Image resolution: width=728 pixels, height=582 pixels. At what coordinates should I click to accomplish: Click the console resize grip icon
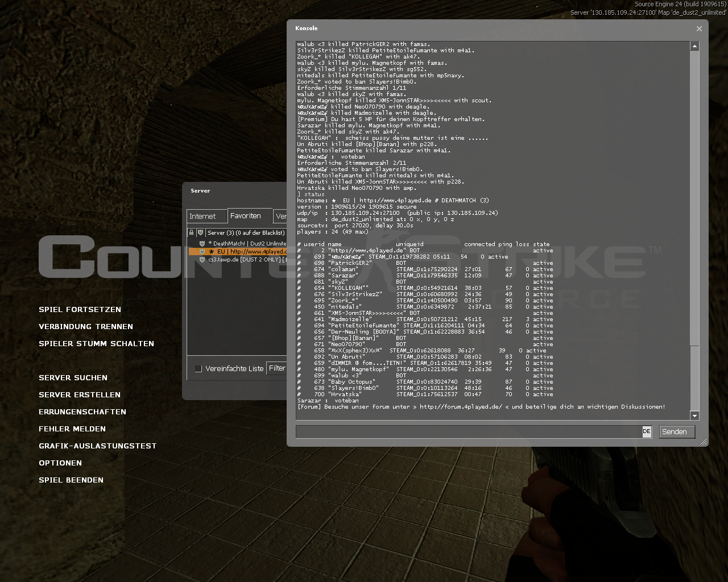[x=704, y=442]
